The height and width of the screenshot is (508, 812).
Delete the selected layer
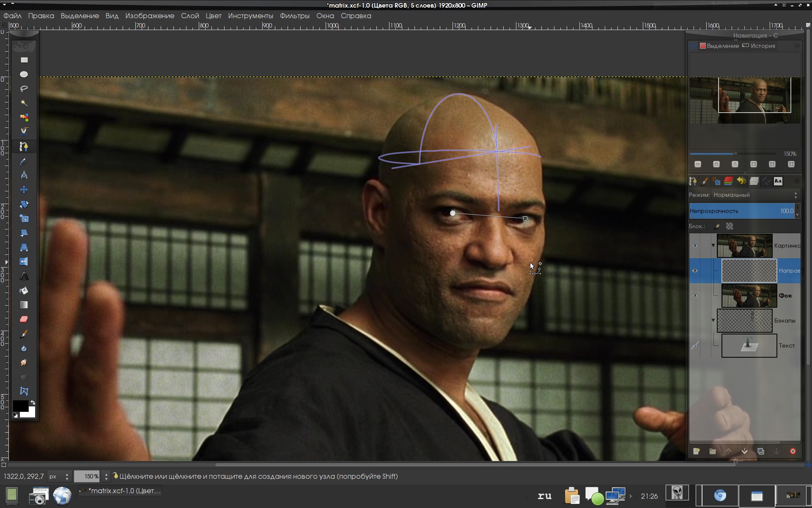(x=793, y=451)
